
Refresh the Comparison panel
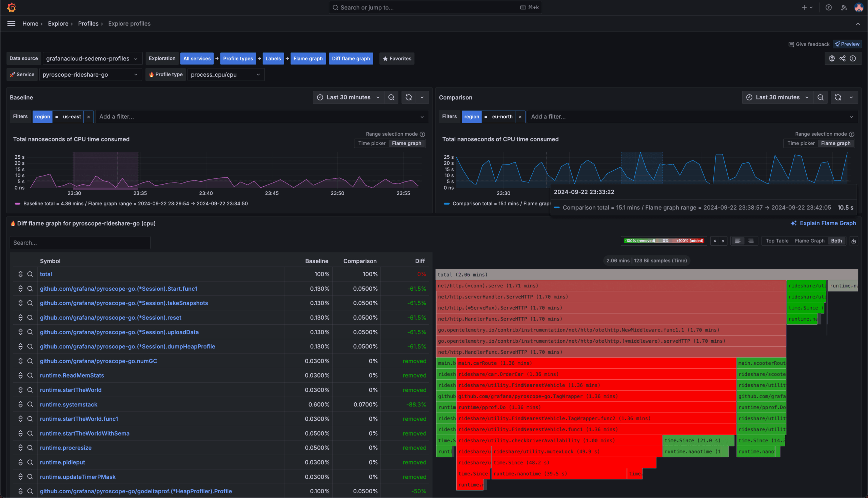pyautogui.click(x=837, y=97)
